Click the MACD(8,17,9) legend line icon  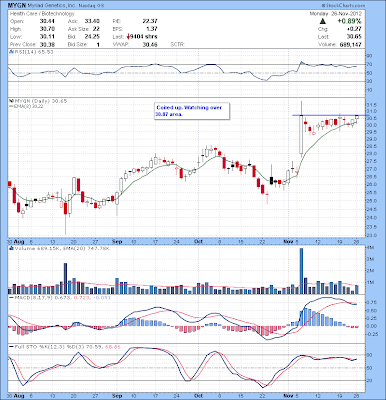[11, 297]
